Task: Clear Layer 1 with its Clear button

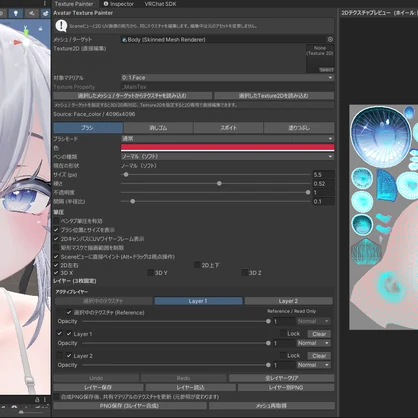Action: [x=319, y=334]
